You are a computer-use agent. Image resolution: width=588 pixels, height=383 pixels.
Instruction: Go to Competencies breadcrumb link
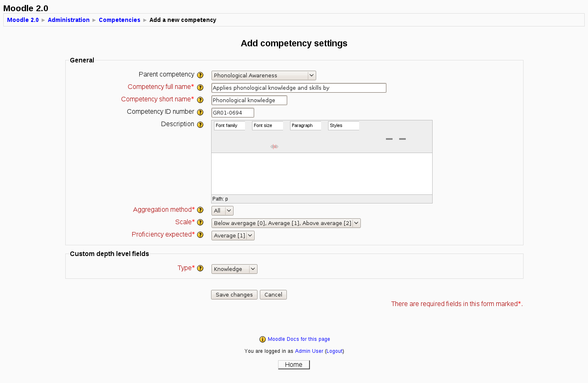119,20
